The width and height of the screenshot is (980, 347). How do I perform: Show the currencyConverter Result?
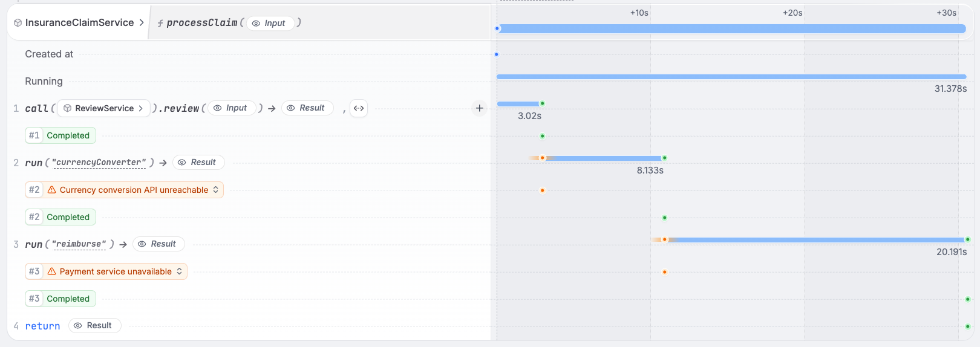198,162
